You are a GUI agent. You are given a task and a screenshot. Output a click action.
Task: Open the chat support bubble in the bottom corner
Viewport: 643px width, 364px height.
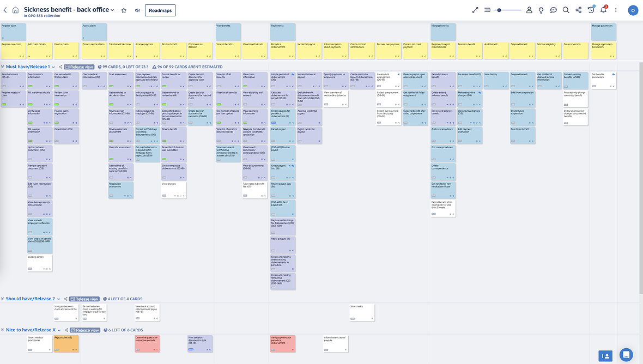pyautogui.click(x=626, y=355)
